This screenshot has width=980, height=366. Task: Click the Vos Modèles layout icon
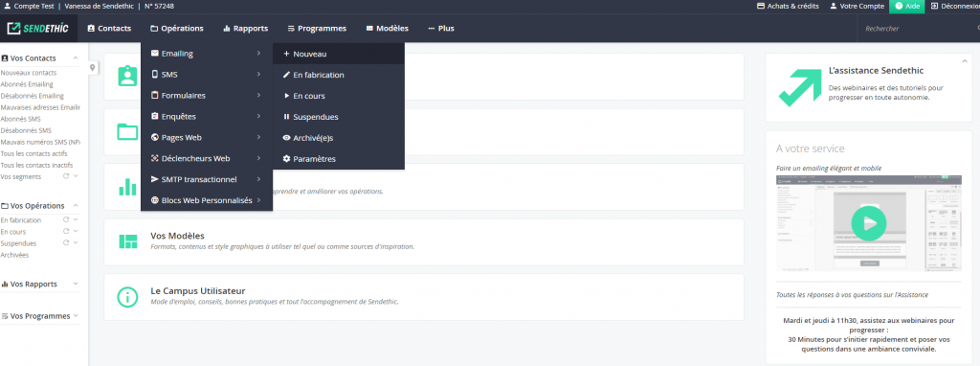[127, 241]
